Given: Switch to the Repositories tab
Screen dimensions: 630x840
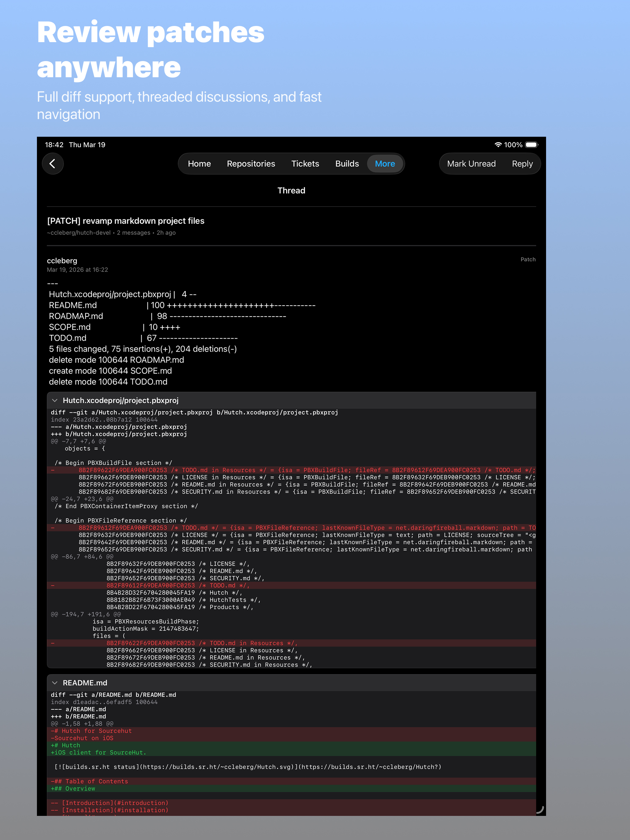Looking at the screenshot, I should pyautogui.click(x=251, y=164).
